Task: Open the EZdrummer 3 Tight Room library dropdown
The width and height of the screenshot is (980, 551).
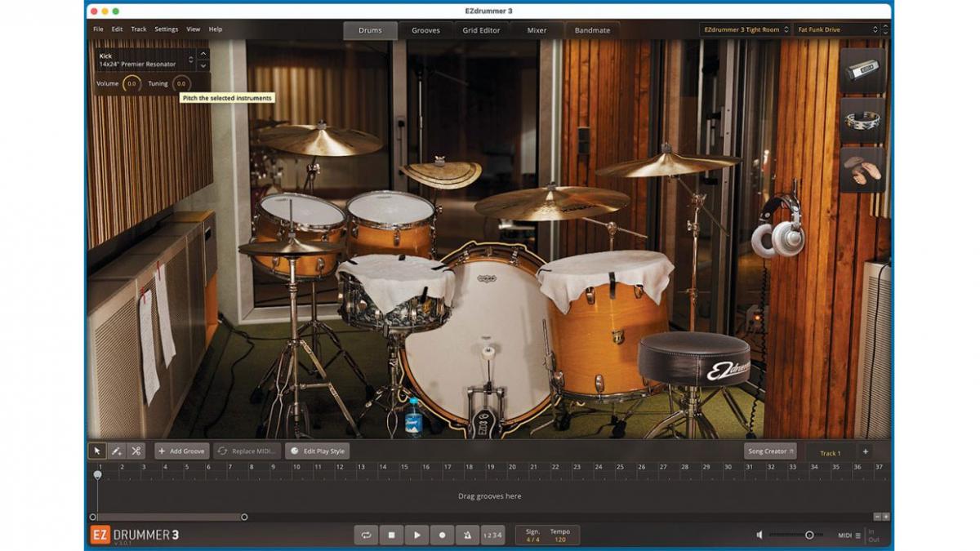Action: point(745,29)
